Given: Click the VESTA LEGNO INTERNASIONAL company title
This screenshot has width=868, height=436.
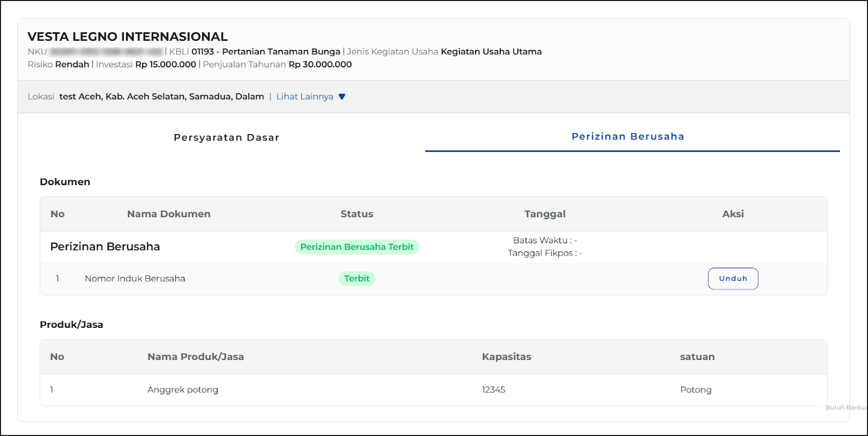Looking at the screenshot, I should tap(127, 36).
